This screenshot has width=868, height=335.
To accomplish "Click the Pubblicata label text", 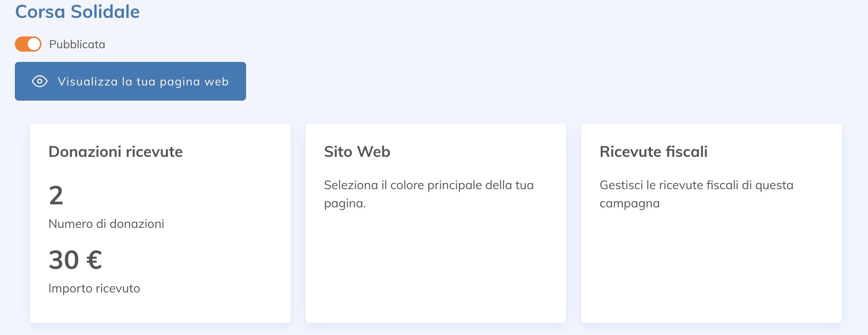I will click(77, 44).
